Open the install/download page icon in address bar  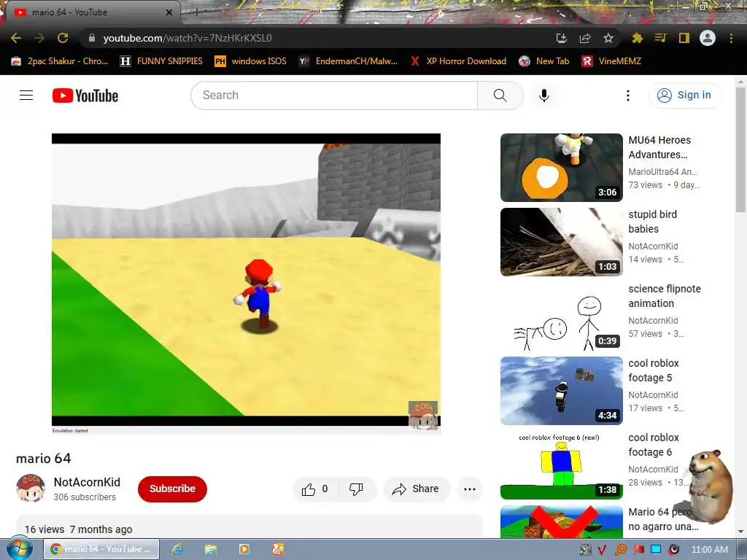pyautogui.click(x=562, y=38)
